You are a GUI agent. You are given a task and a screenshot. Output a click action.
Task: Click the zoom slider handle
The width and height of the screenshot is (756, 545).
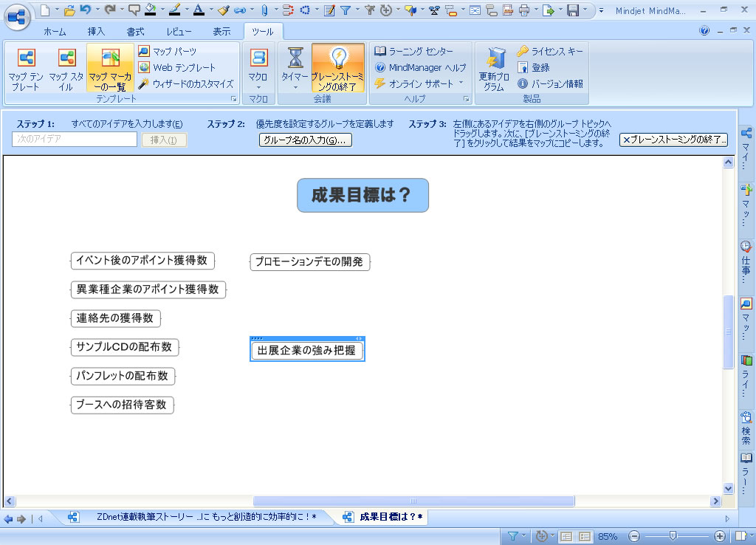pyautogui.click(x=673, y=536)
